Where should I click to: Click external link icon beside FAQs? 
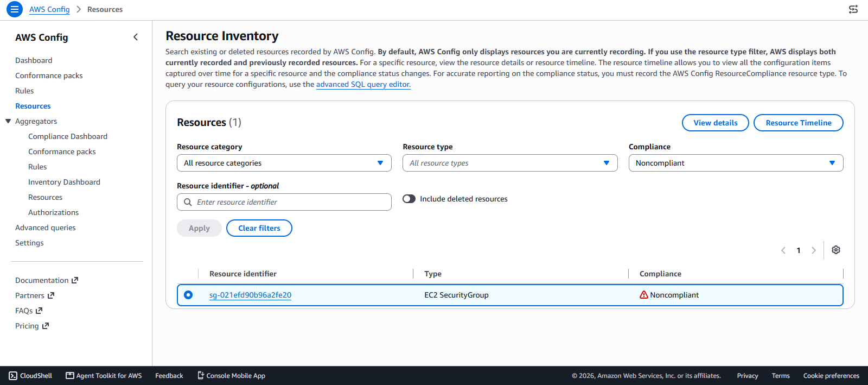coord(39,311)
